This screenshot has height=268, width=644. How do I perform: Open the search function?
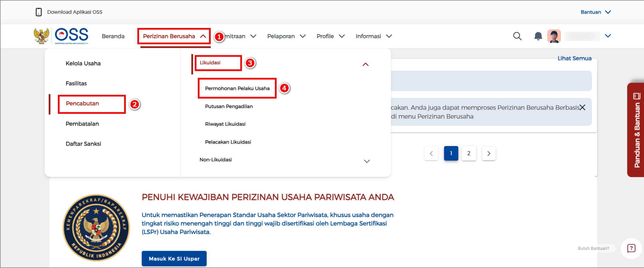click(517, 36)
